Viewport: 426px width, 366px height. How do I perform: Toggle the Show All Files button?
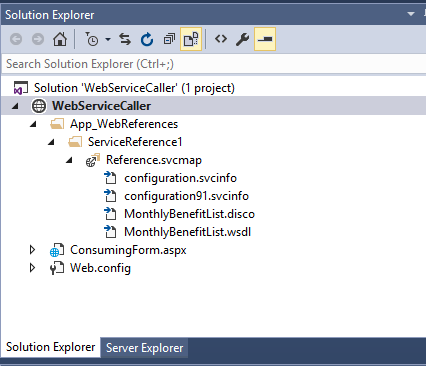pos(191,39)
